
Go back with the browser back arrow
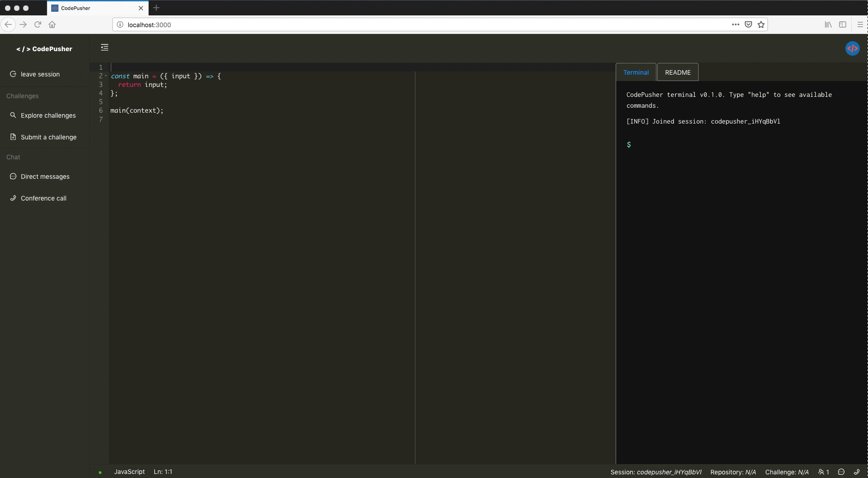tap(8, 24)
